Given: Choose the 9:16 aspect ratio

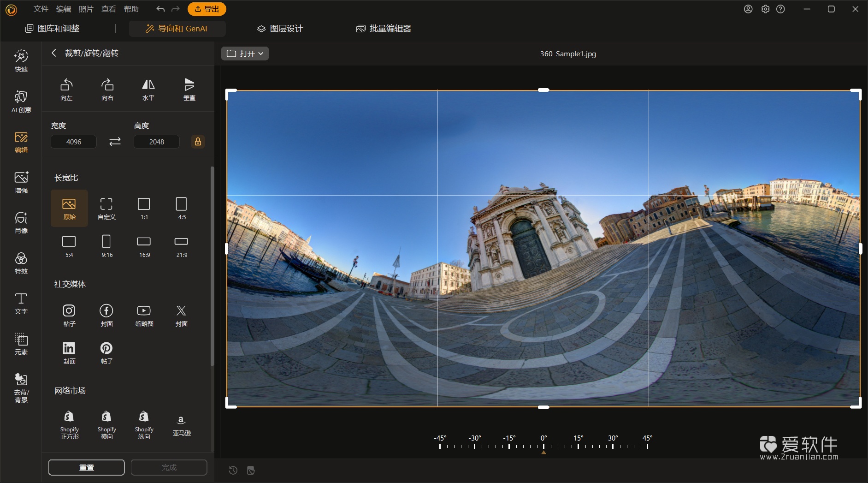Looking at the screenshot, I should [x=106, y=246].
